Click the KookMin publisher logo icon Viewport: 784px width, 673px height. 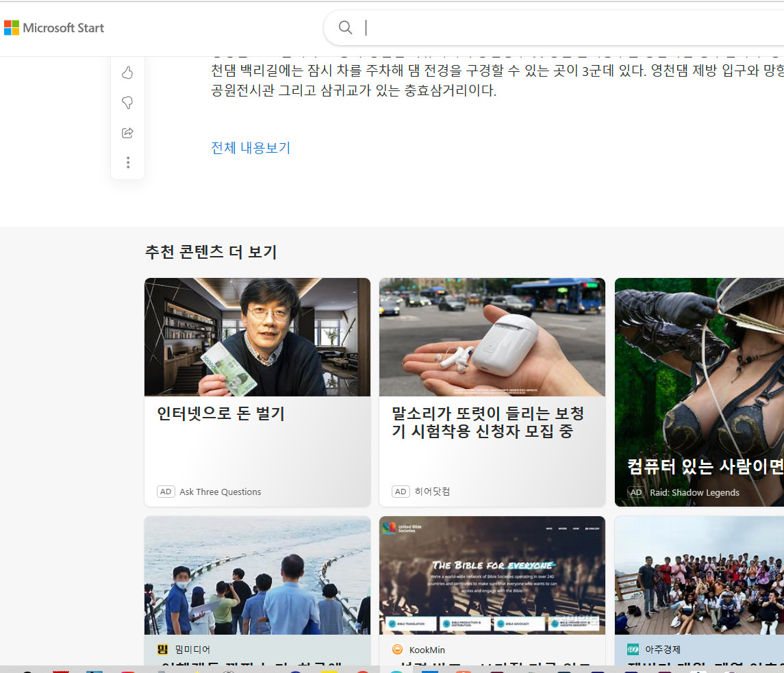point(398,650)
